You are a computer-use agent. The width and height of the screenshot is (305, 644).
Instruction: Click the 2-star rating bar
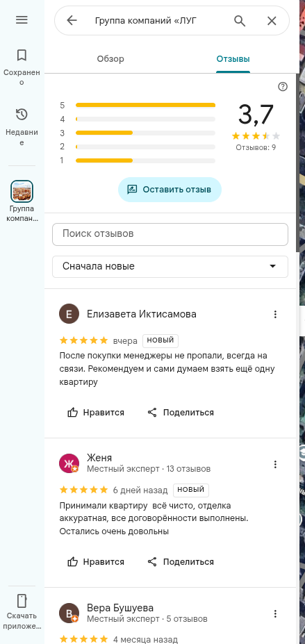145,147
